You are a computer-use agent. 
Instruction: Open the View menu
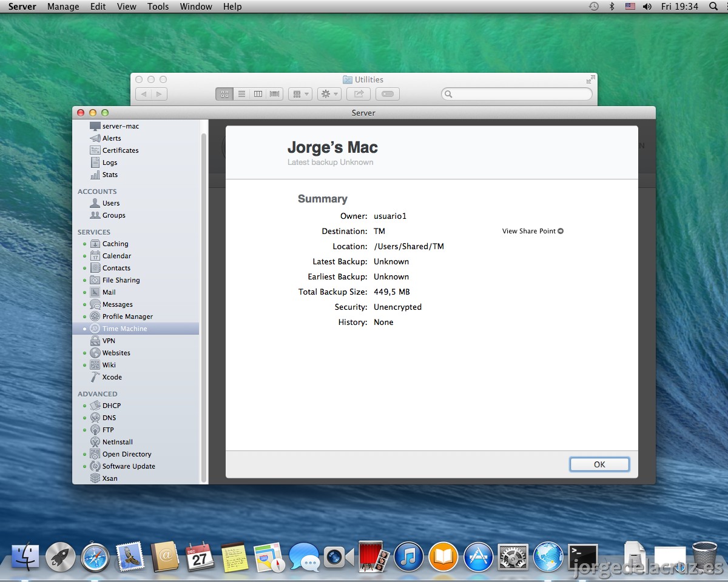click(x=127, y=7)
